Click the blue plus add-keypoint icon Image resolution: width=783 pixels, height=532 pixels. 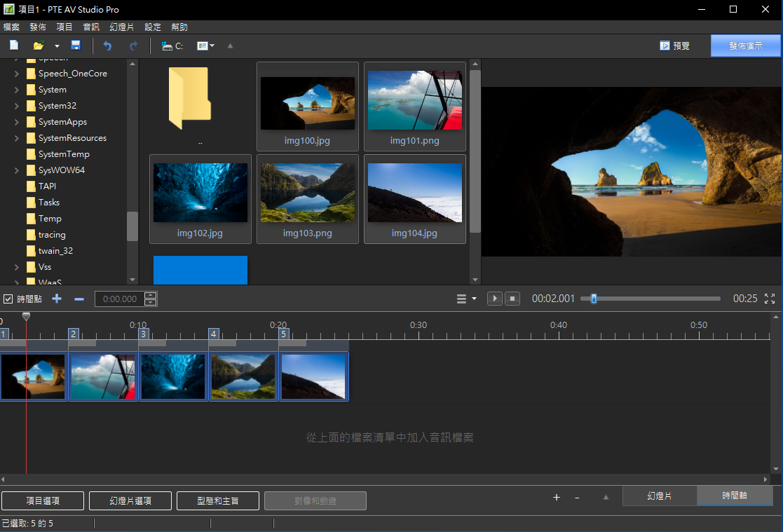[x=57, y=299]
